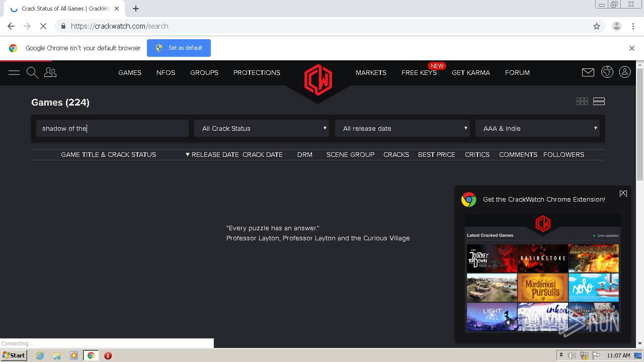Sort by Scene Group column

pos(350,154)
